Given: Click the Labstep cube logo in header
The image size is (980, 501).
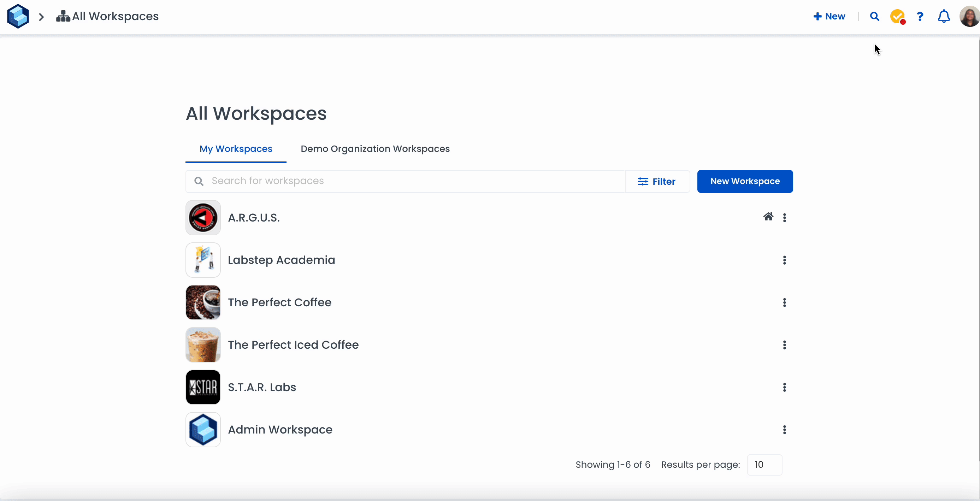Looking at the screenshot, I should (18, 16).
